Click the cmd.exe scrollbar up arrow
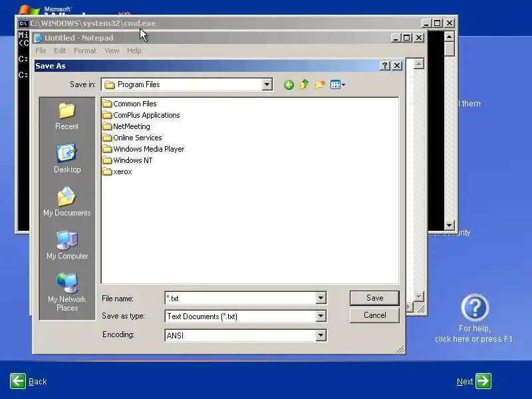The height and width of the screenshot is (399, 532). pos(450,37)
